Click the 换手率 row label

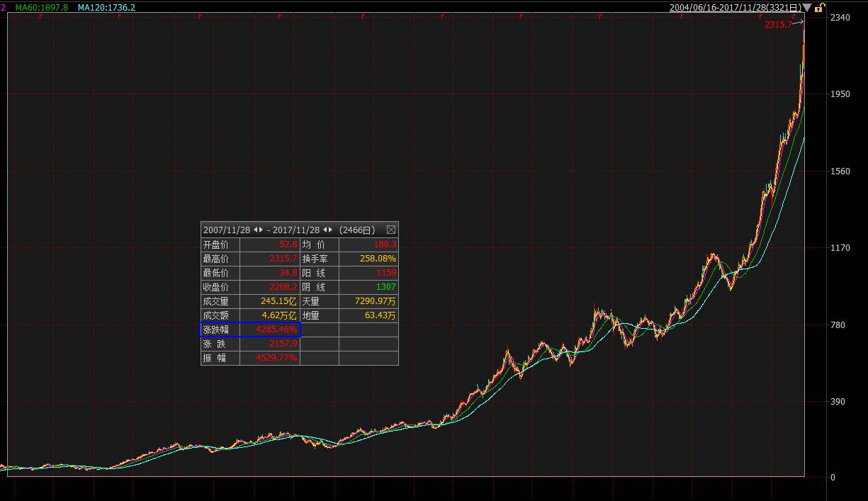coord(314,259)
